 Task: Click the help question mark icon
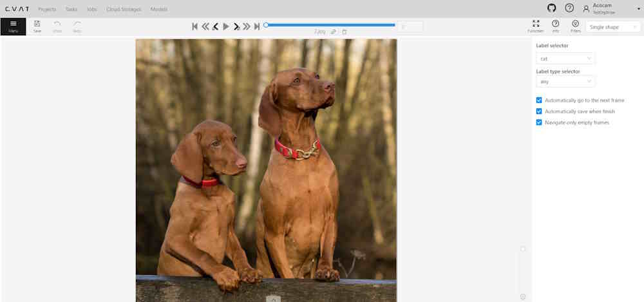(569, 8)
